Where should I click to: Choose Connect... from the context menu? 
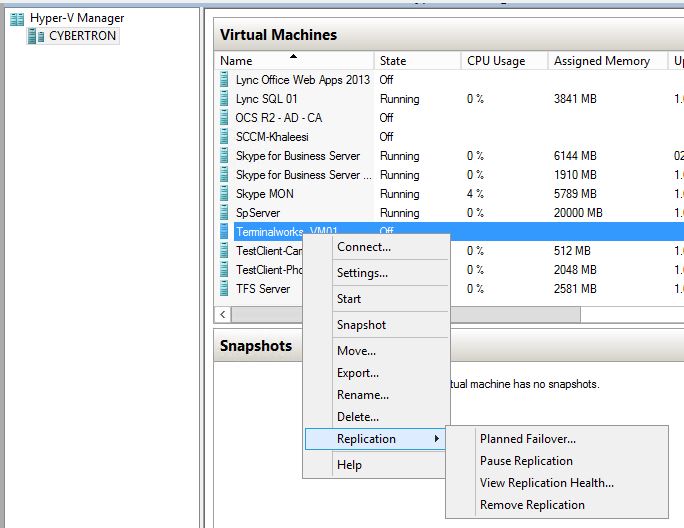[364, 247]
